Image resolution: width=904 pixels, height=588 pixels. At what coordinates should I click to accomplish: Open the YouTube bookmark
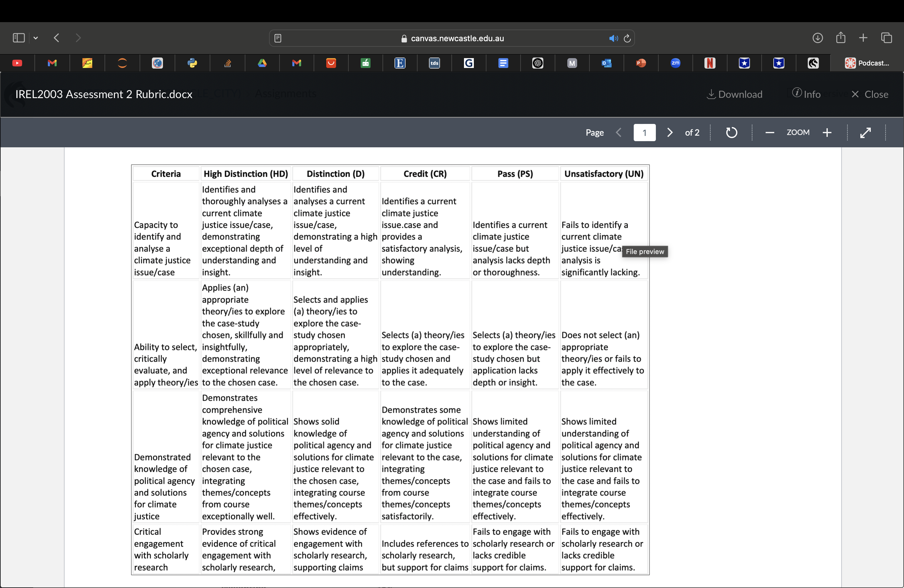pos(18,63)
